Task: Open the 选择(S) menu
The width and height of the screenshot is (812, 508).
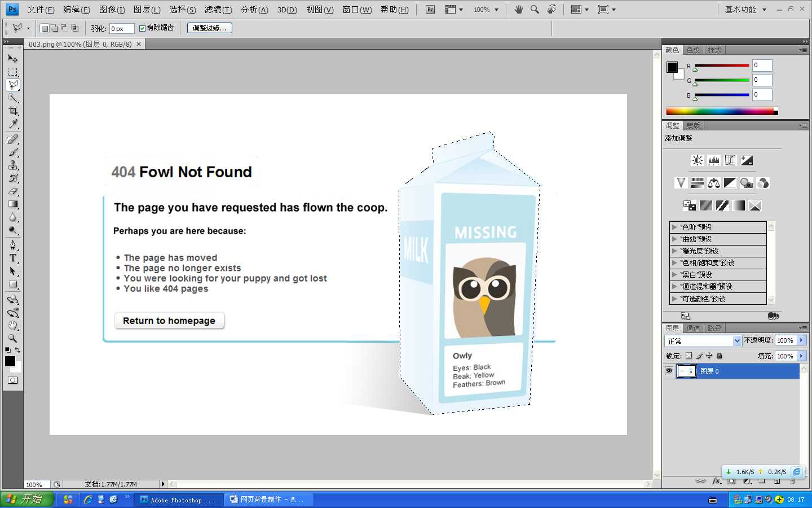Action: point(183,10)
